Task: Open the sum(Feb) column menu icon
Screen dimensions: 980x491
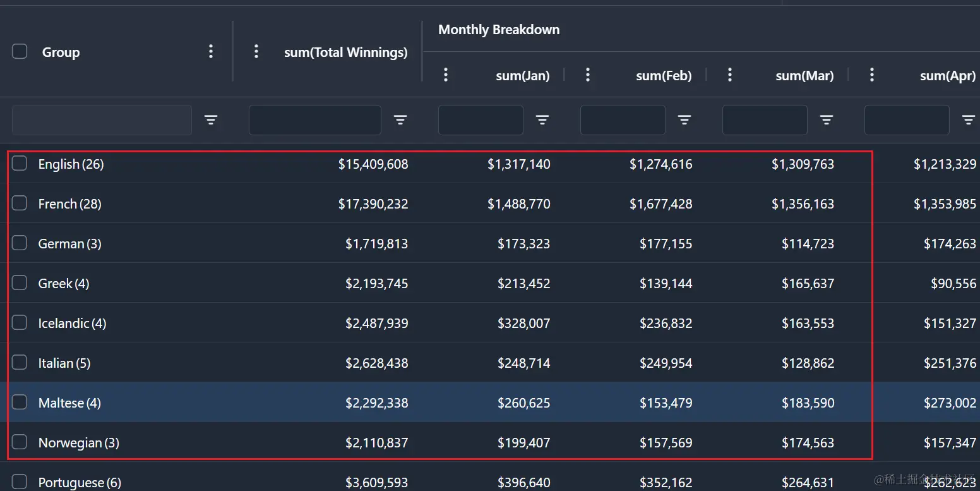Action: click(588, 75)
